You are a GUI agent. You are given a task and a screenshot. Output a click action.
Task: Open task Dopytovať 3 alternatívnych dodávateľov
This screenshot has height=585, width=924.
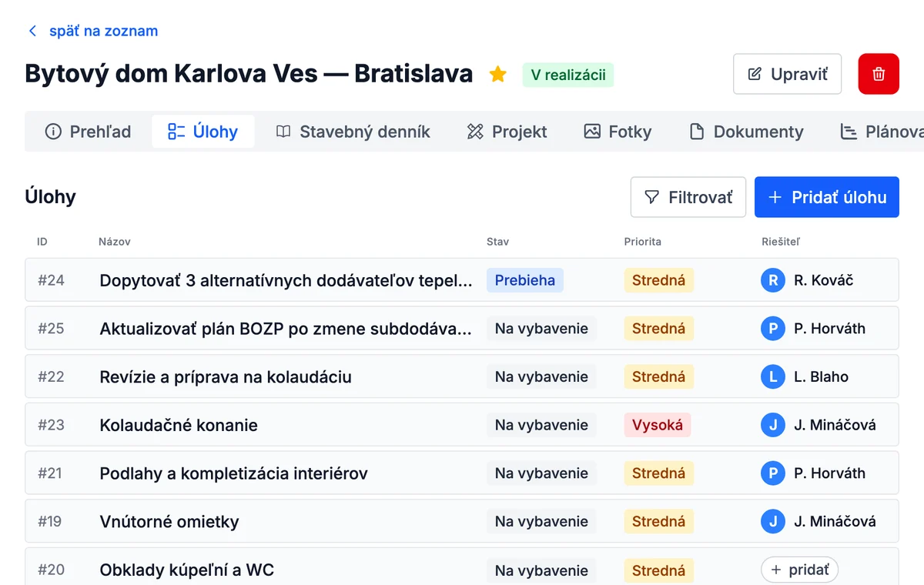click(x=286, y=281)
